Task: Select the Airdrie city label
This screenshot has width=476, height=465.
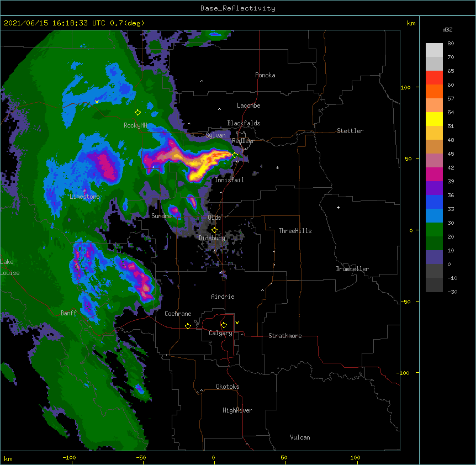Action: pos(223,297)
